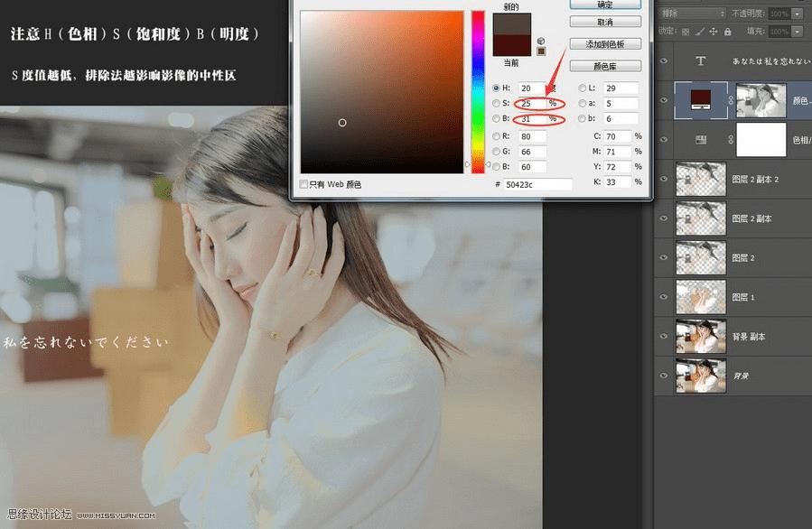The height and width of the screenshot is (529, 812).
Task: Click the 添加到色板 button
Action: tap(605, 42)
